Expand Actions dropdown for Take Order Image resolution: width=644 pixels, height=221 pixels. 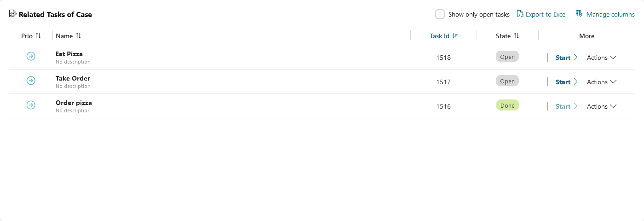click(602, 82)
